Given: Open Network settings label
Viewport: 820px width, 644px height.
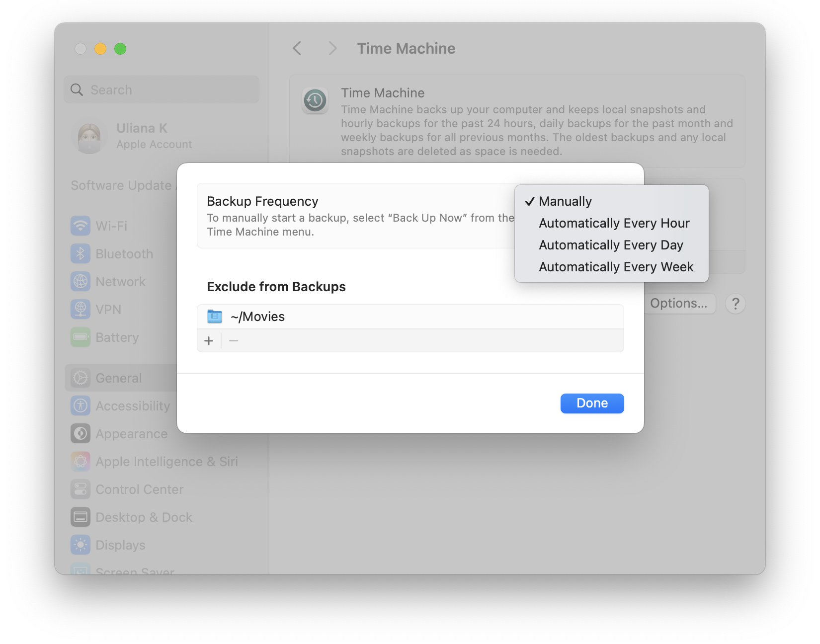Looking at the screenshot, I should [x=121, y=282].
